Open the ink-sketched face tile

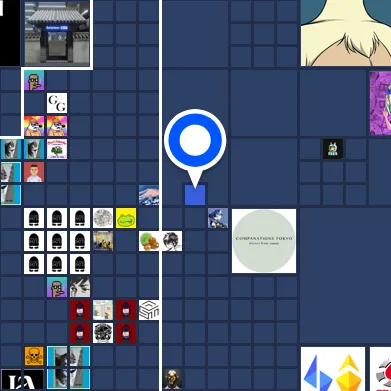coord(172,241)
